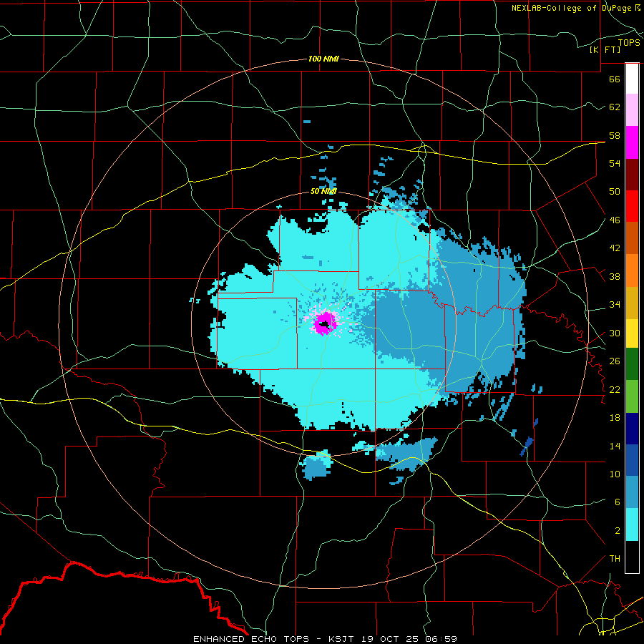This screenshot has height=644, width=644.
Task: Select the 22 value on the legend
Action: (615, 389)
